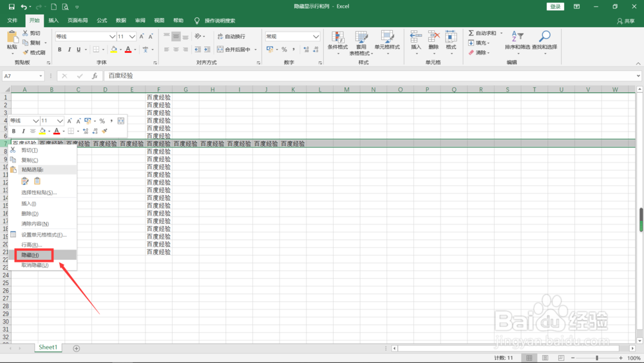The image size is (644, 363).
Task: Click the Print Preview icon in title bar
Action: pos(65,6)
